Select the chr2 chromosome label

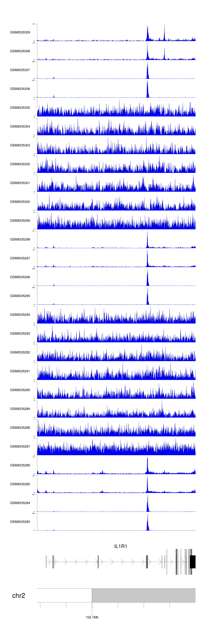coord(19,596)
